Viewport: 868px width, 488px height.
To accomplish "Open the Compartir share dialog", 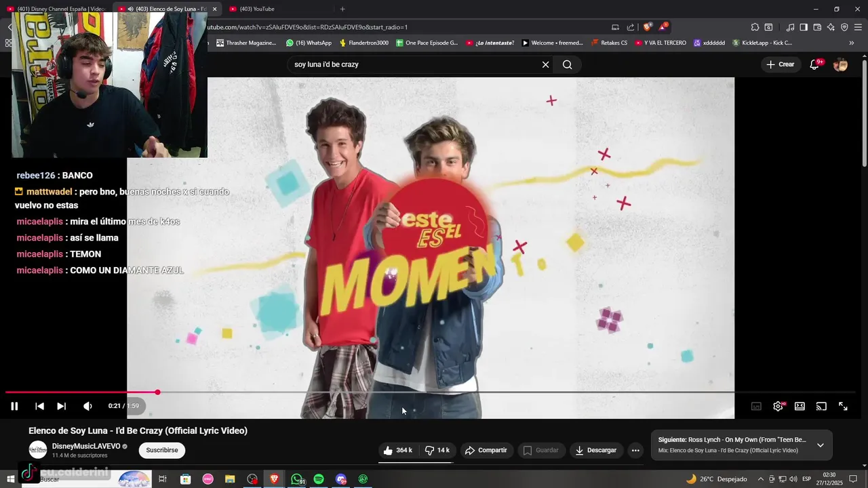I will point(486,450).
